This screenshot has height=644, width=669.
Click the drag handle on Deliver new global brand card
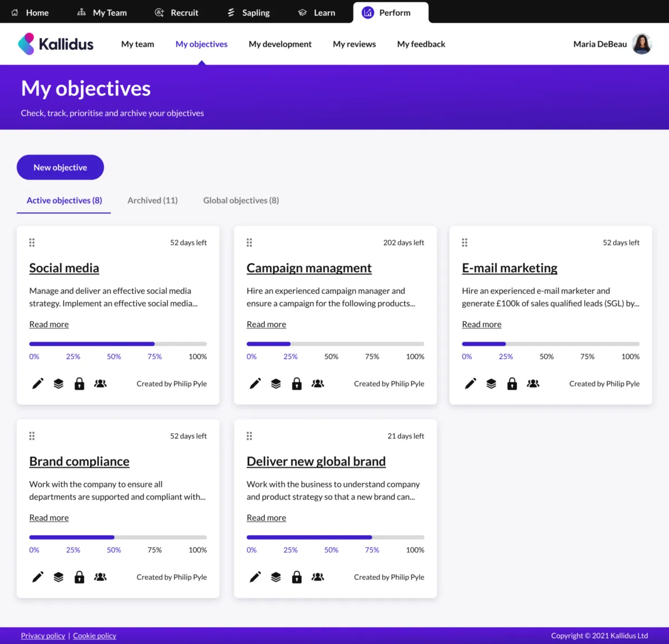pos(249,436)
